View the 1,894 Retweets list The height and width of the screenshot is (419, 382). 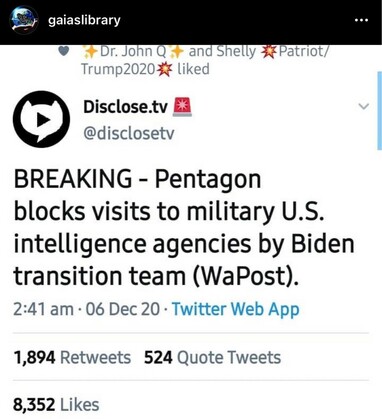coord(72,357)
